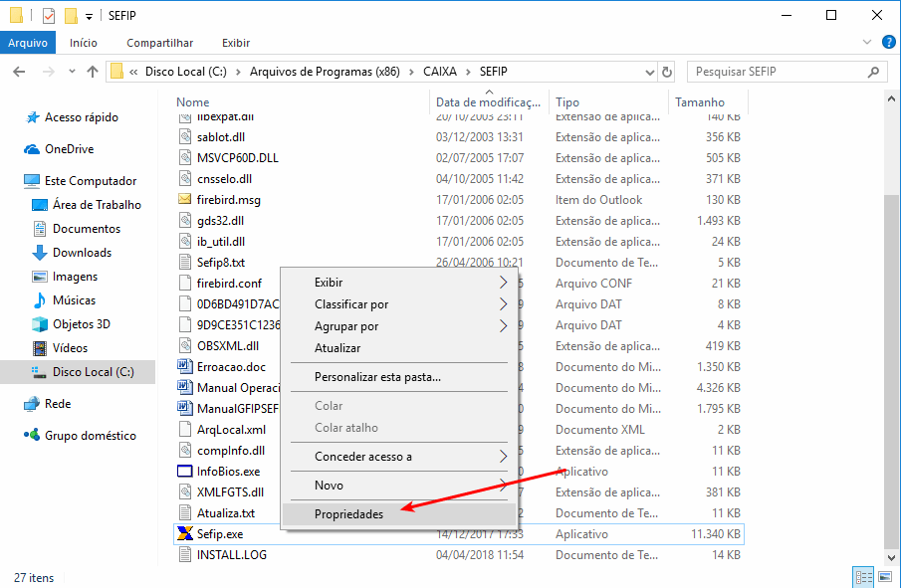Select Grupo doméstico in sidebar
This screenshot has width=901, height=588.
coord(80,435)
